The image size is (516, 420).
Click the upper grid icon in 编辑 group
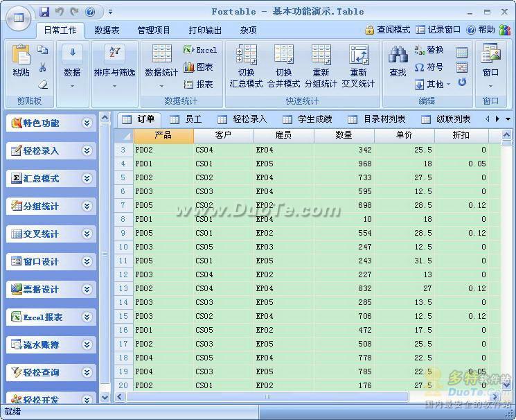click(x=462, y=52)
